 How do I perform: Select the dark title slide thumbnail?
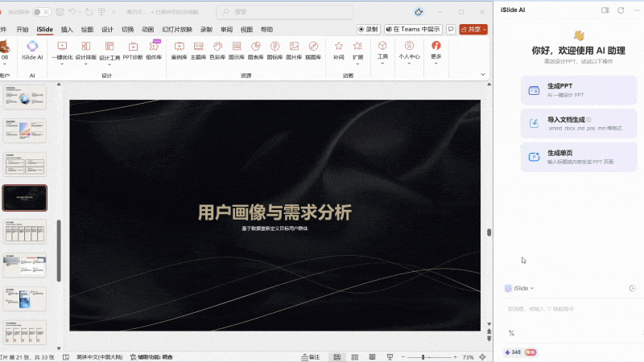coord(25,198)
